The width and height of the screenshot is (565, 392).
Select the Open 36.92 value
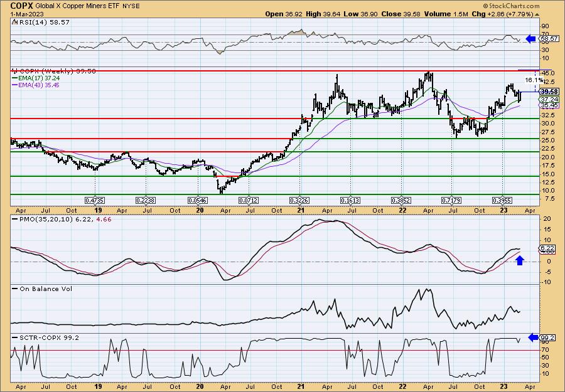pyautogui.click(x=284, y=14)
